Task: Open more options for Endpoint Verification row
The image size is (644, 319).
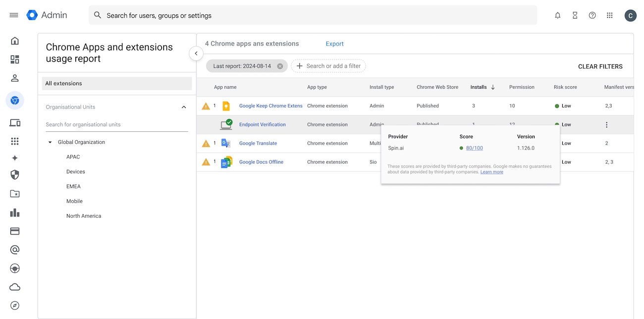Action: pos(606,125)
